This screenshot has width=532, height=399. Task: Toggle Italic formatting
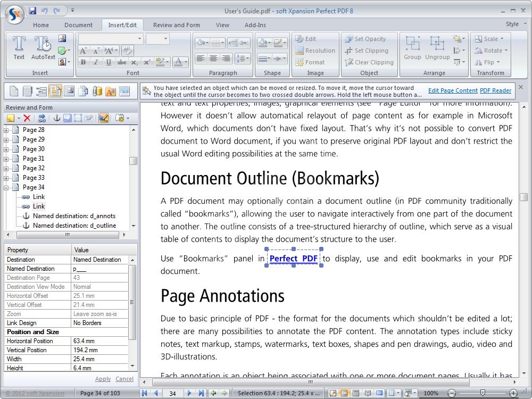pos(96,62)
